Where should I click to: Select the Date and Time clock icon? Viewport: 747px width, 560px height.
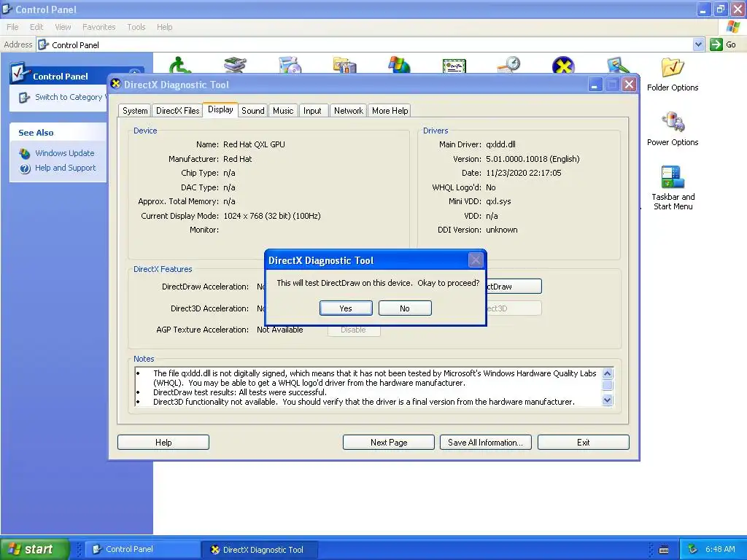pos(508,65)
